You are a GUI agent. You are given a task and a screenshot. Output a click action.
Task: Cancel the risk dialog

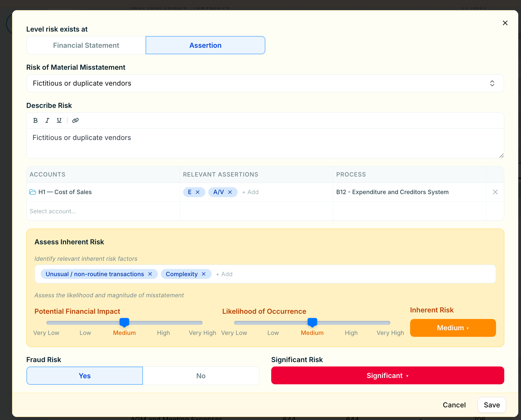(x=454, y=405)
